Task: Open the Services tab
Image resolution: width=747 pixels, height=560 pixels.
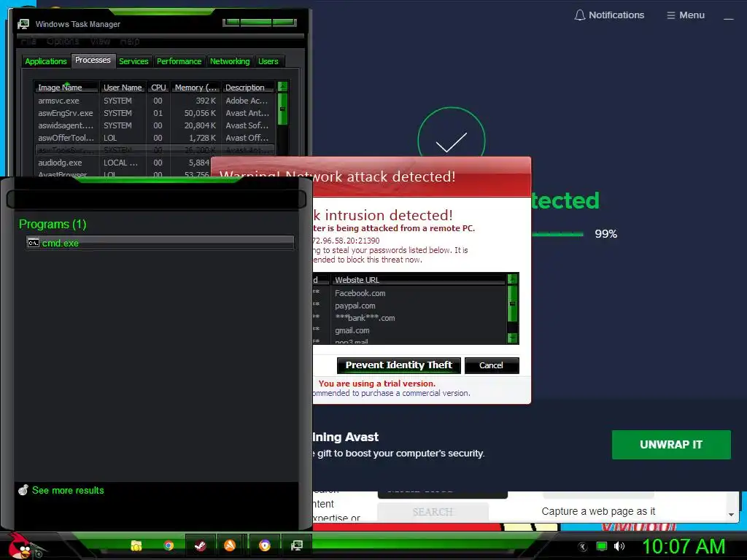Action: [x=133, y=61]
